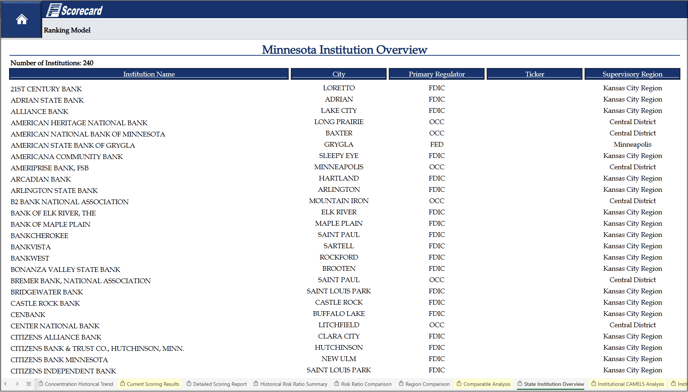Select AMERICAN STATE BANK OF GRYGLA cell

(x=73, y=145)
